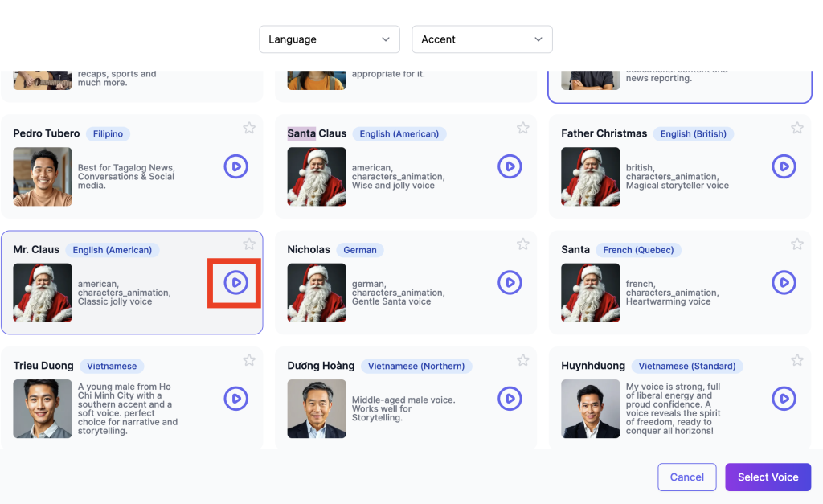Play Huynhduong voice preview

pyautogui.click(x=784, y=399)
